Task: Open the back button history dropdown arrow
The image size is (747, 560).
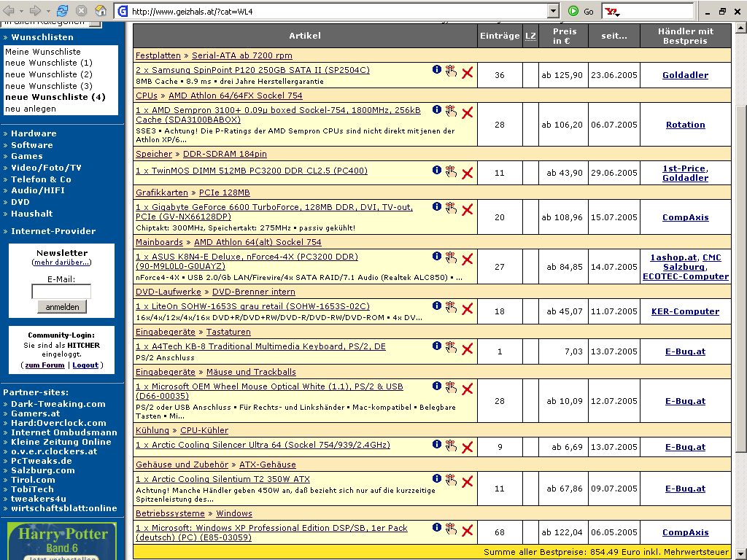Action: 21,11
